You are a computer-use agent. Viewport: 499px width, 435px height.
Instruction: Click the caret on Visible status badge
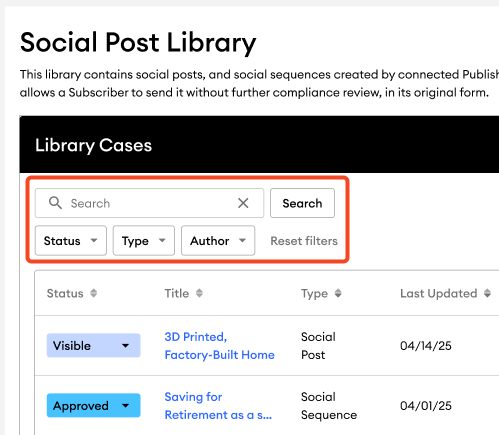[125, 346]
